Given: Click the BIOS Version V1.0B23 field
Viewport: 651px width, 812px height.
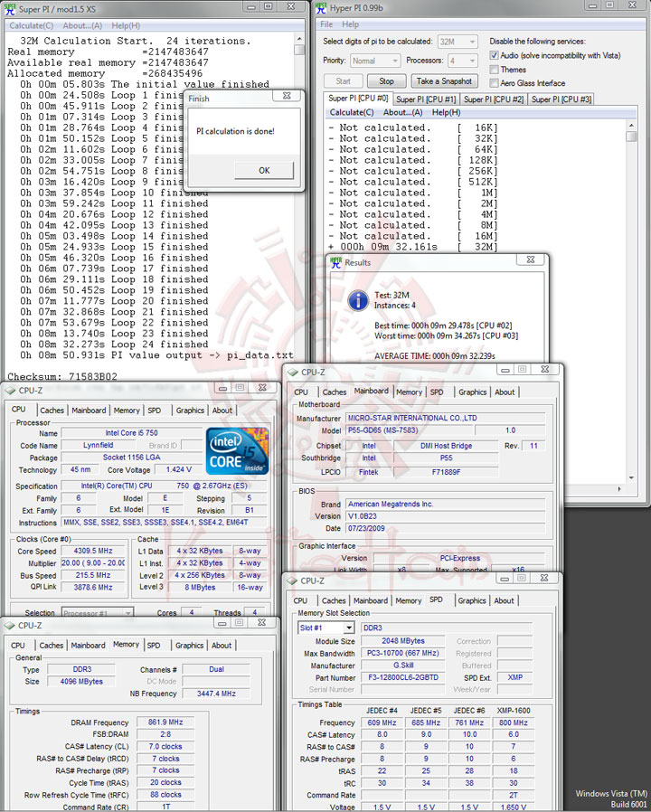Looking at the screenshot, I should point(446,516).
